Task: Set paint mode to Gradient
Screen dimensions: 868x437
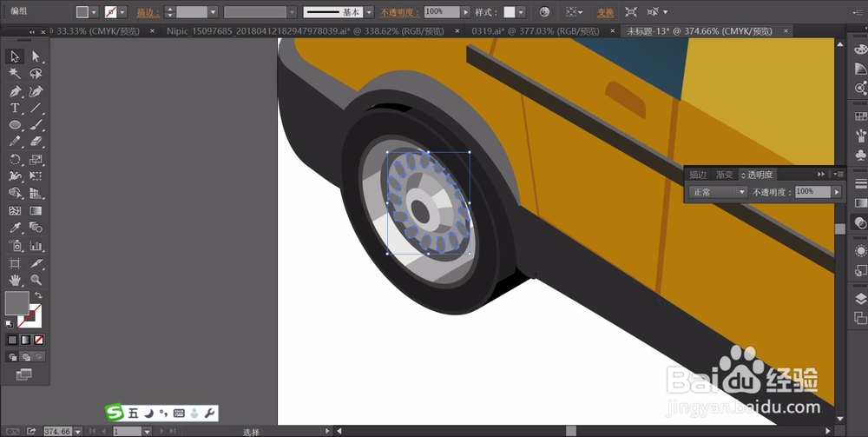Action: (x=25, y=340)
